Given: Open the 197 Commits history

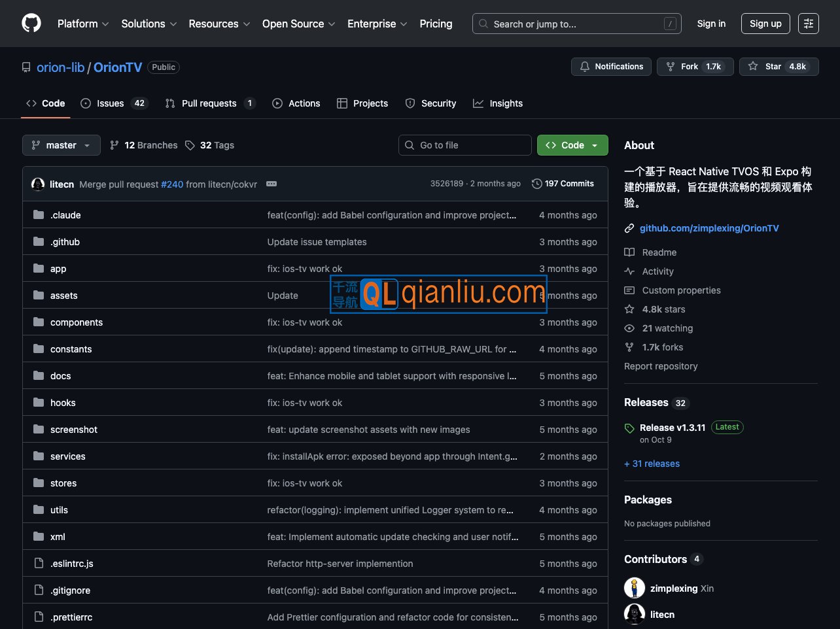Looking at the screenshot, I should click(563, 184).
